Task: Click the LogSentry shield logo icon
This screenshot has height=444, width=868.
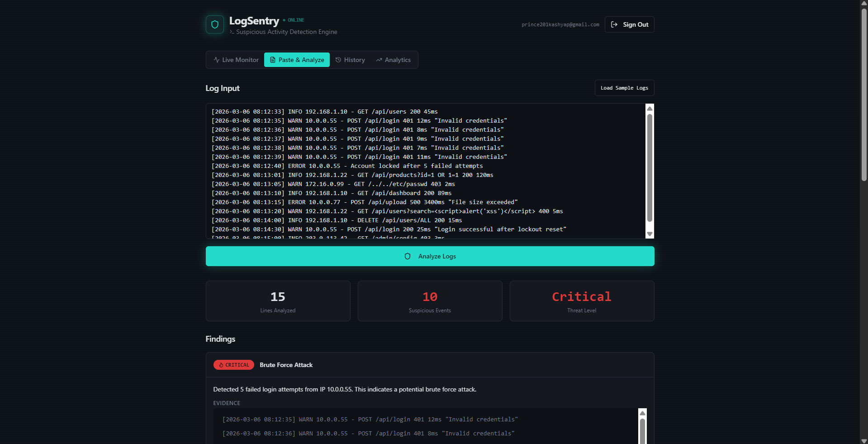Action: point(215,24)
